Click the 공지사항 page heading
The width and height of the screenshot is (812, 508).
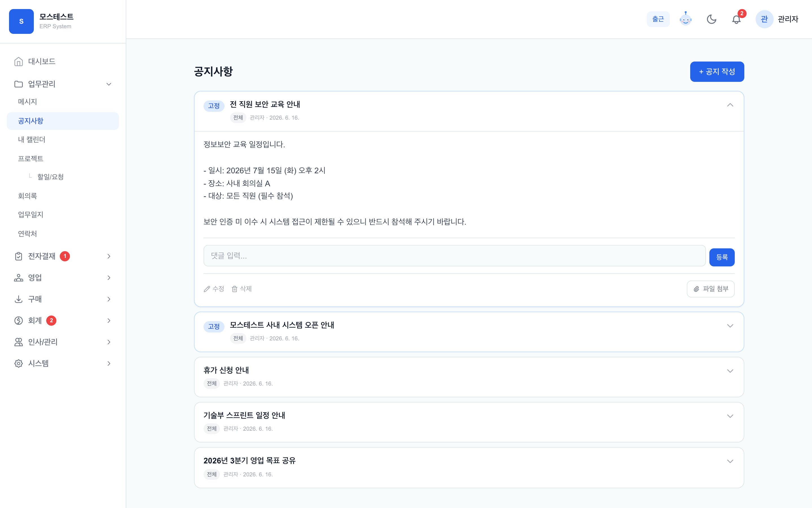point(213,72)
